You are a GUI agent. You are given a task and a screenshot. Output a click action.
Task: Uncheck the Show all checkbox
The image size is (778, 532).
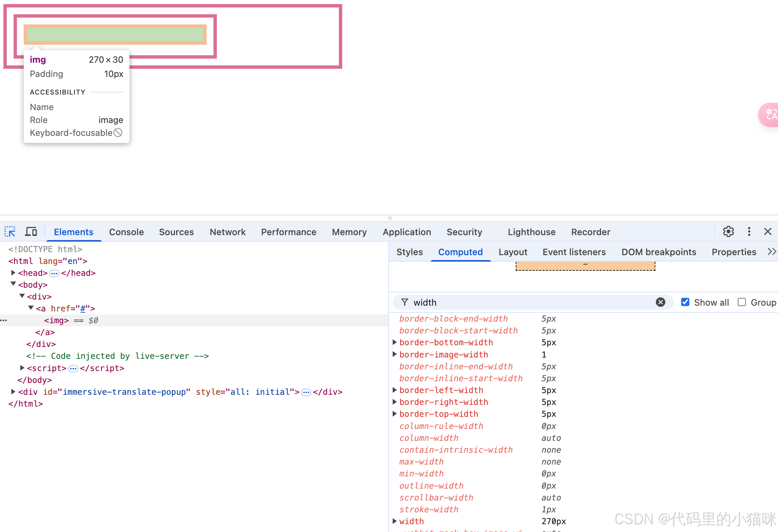point(685,302)
